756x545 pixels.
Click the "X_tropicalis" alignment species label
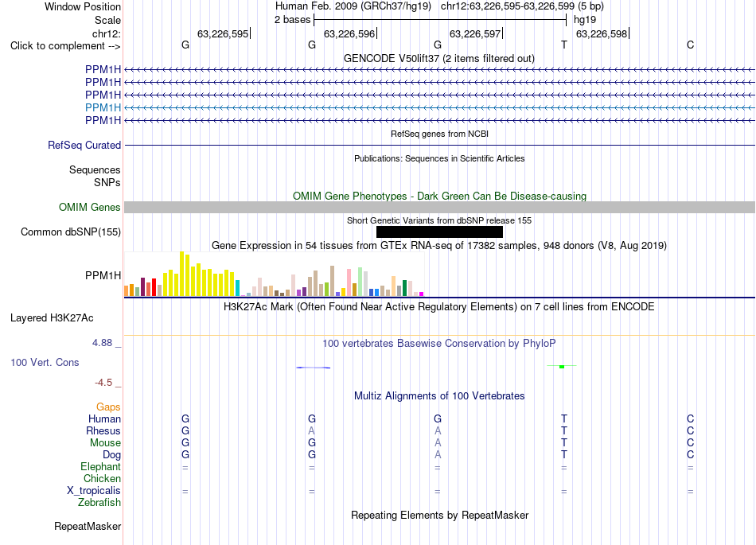click(x=94, y=491)
